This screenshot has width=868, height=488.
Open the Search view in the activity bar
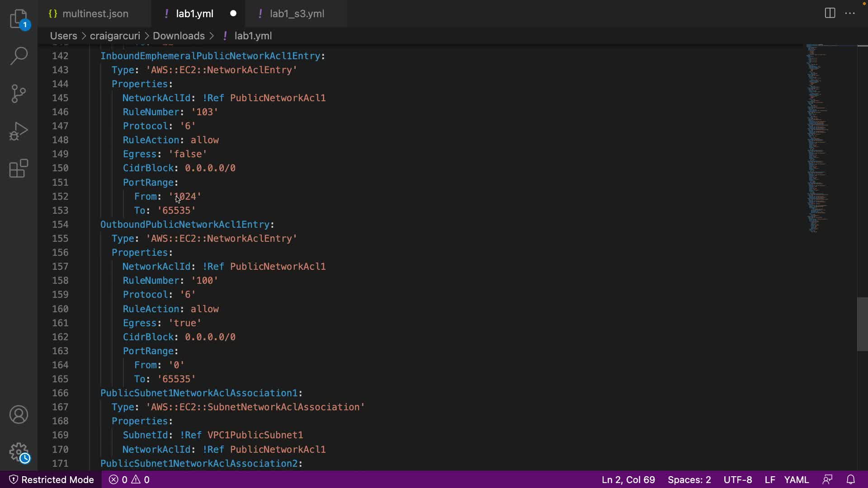19,56
